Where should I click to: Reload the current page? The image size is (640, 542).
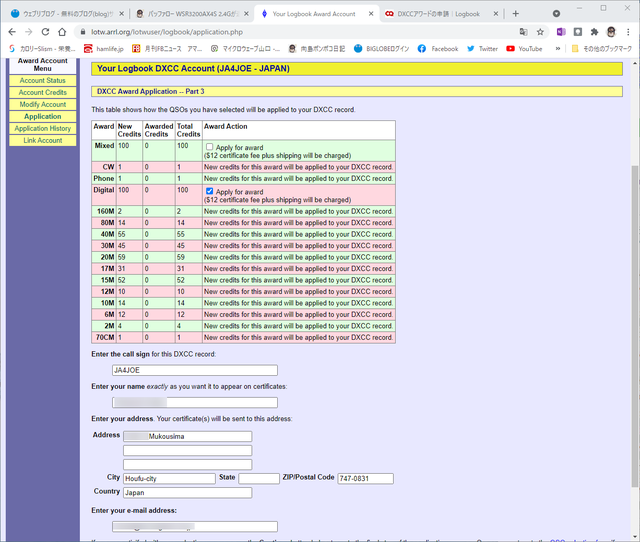click(x=45, y=32)
